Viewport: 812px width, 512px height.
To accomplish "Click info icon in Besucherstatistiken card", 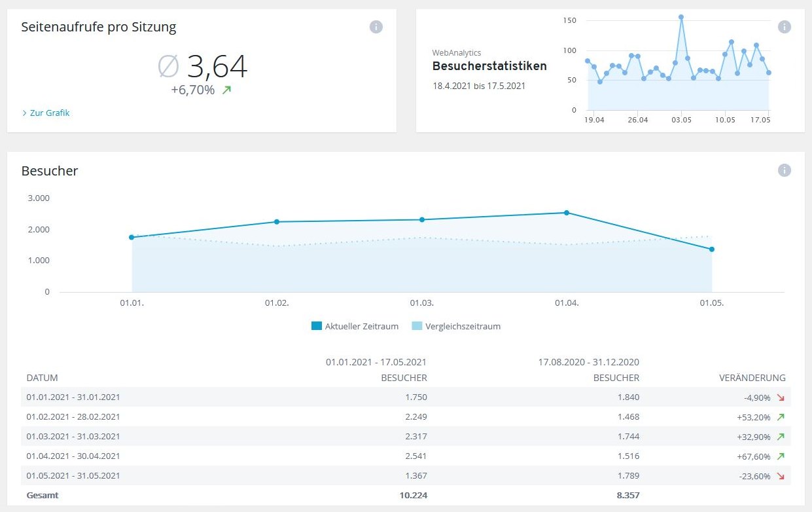I will point(784,27).
